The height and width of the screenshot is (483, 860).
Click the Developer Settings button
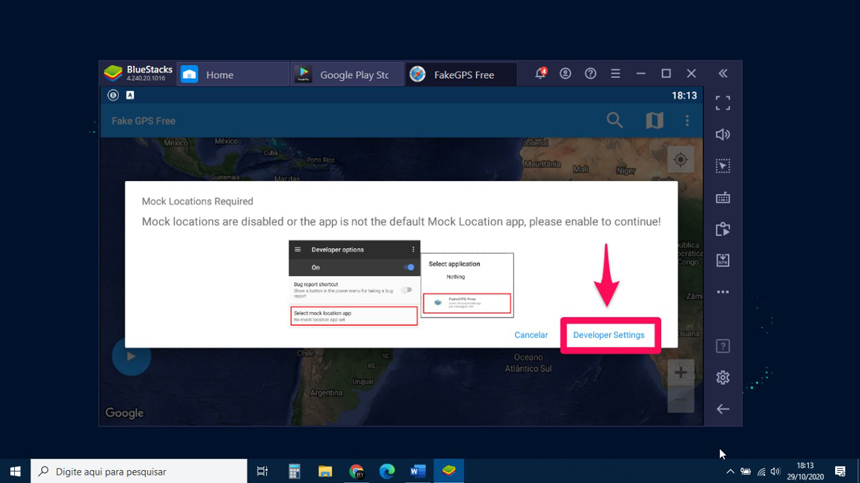coord(608,335)
